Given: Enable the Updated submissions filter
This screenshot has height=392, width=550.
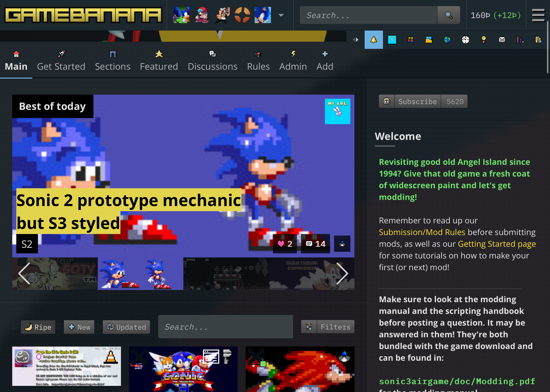Looking at the screenshot, I should click(x=126, y=327).
